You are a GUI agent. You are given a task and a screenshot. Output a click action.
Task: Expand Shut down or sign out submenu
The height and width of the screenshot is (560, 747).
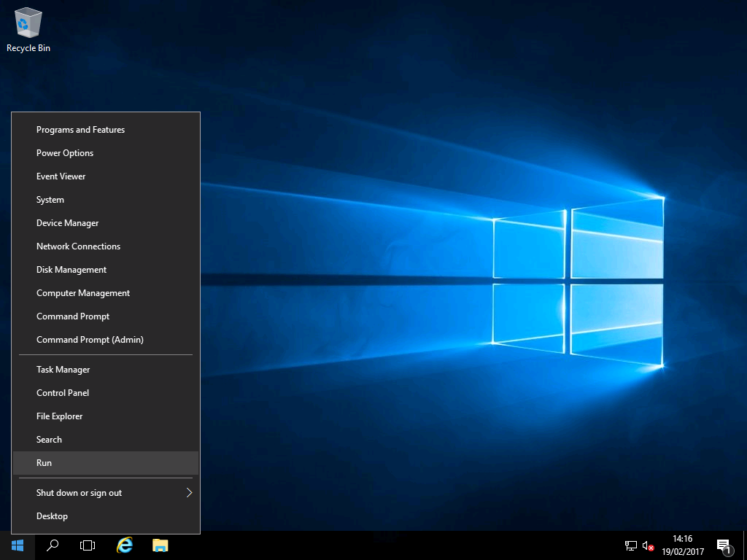point(106,493)
